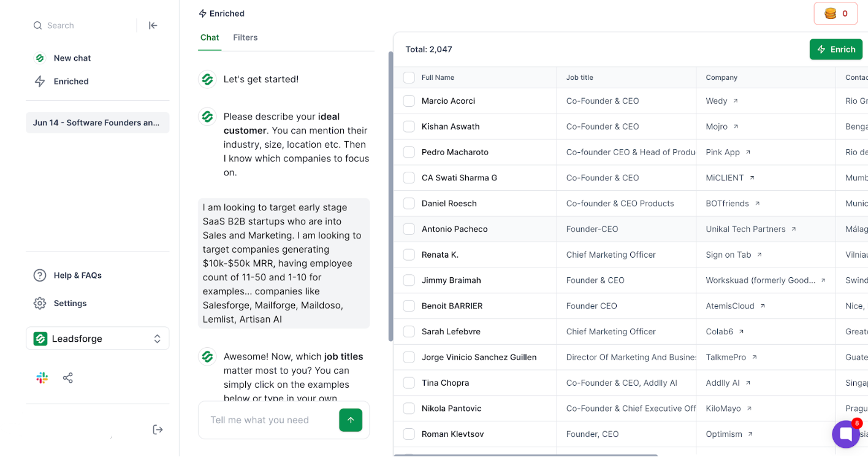The image size is (868, 457).
Task: Click the search magnifier icon
Action: (38, 26)
